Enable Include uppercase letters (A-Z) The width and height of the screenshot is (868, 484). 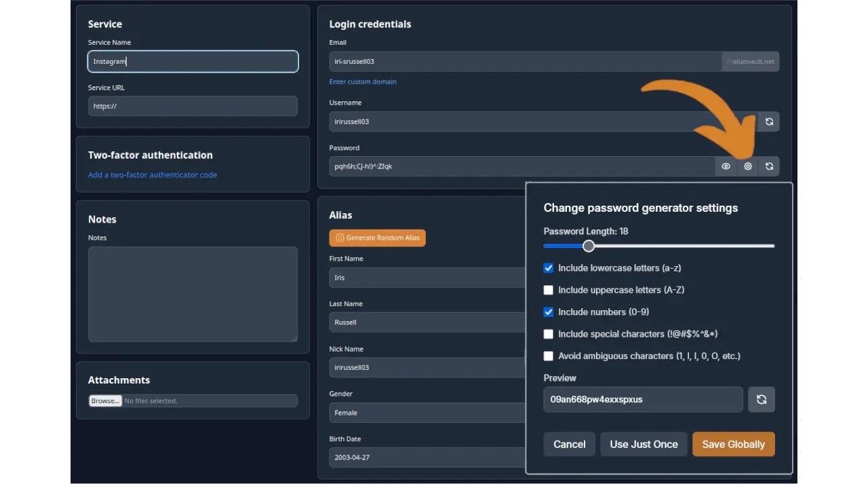pos(549,290)
